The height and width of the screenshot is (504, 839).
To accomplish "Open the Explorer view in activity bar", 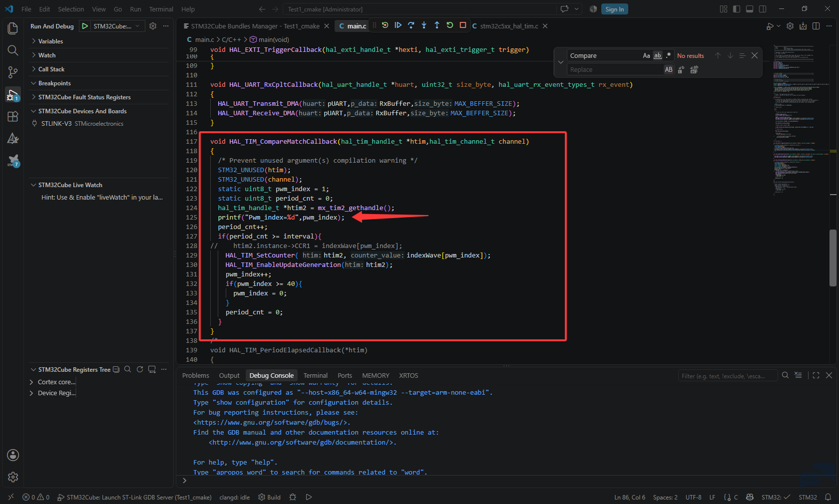I will coord(13,28).
